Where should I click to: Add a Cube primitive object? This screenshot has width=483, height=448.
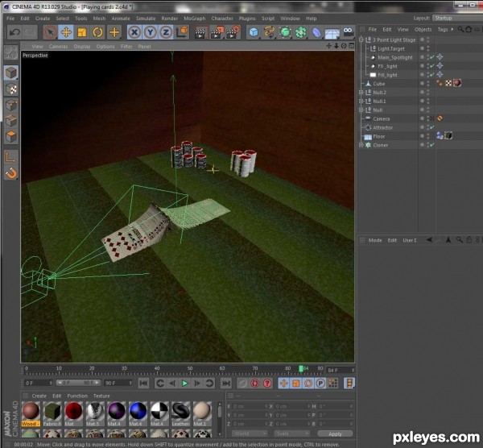pyautogui.click(x=254, y=32)
